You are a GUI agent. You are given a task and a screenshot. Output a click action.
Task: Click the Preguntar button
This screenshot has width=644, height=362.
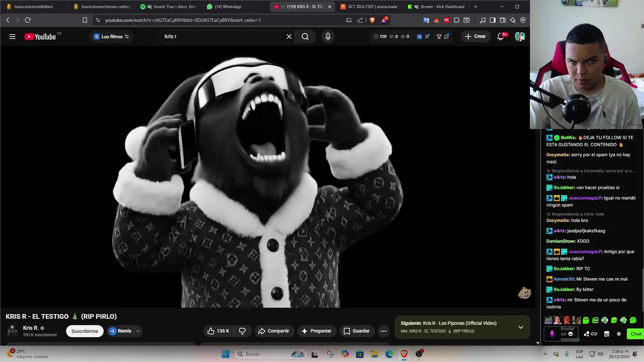[316, 331]
